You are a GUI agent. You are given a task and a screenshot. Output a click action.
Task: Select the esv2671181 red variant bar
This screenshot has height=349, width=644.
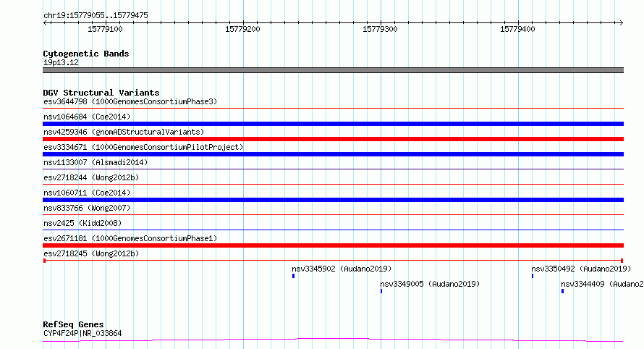333,245
